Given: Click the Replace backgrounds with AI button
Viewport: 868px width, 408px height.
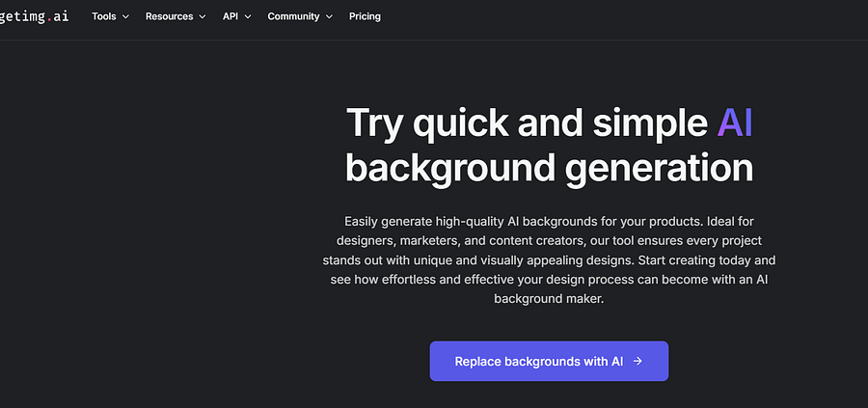Looking at the screenshot, I should pyautogui.click(x=549, y=361).
